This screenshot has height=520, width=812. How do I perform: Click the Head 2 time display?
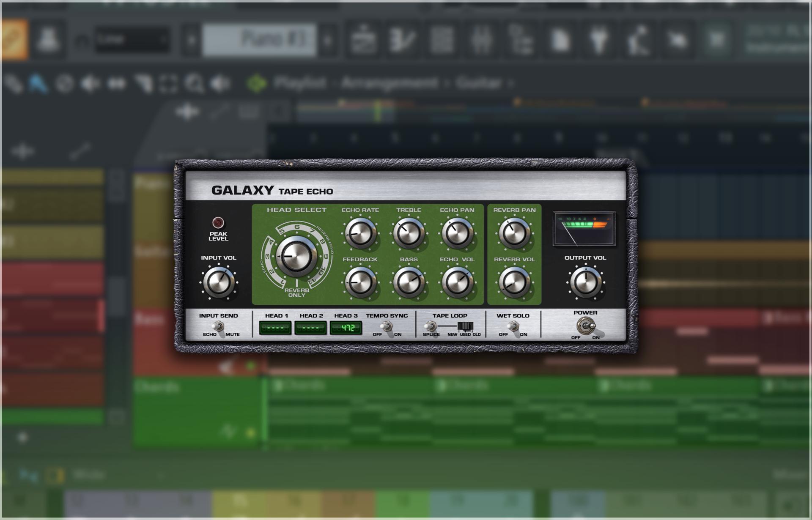coord(310,328)
